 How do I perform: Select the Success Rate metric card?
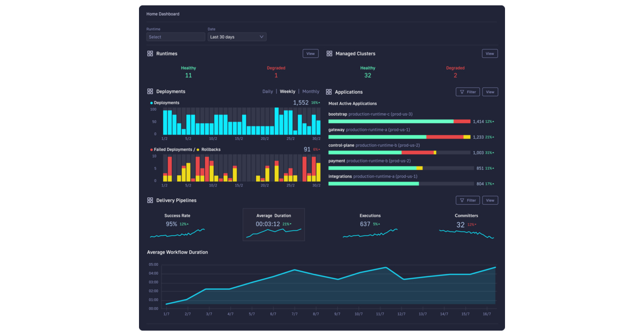tap(177, 225)
